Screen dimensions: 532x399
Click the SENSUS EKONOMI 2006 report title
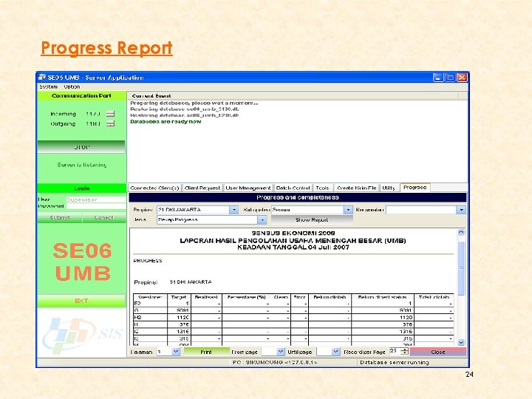pyautogui.click(x=293, y=233)
